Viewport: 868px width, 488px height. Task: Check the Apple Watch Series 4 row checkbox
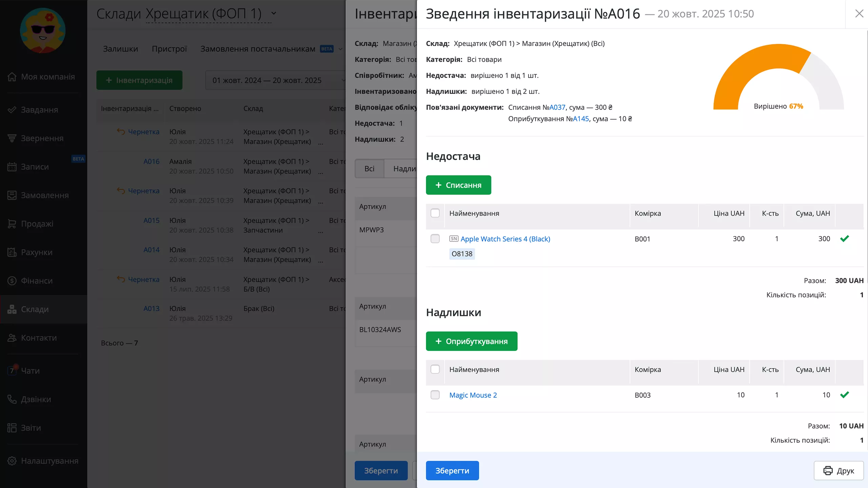[x=435, y=239]
